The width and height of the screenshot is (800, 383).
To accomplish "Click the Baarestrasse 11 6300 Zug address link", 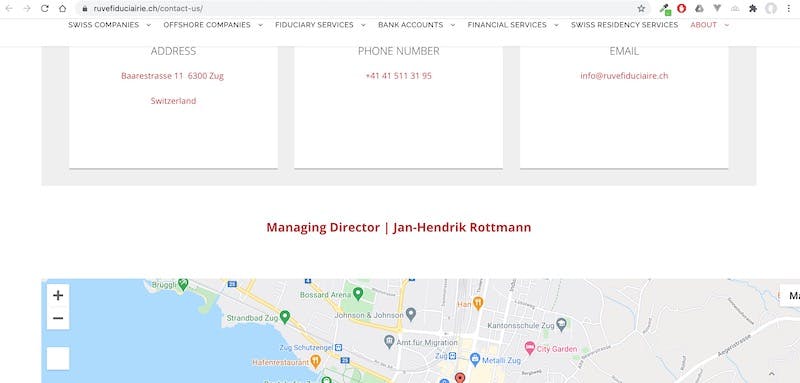I will pyautogui.click(x=172, y=76).
